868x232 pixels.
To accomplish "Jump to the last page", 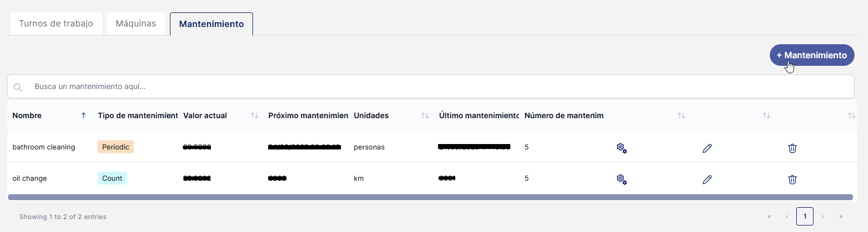I will pos(840,216).
